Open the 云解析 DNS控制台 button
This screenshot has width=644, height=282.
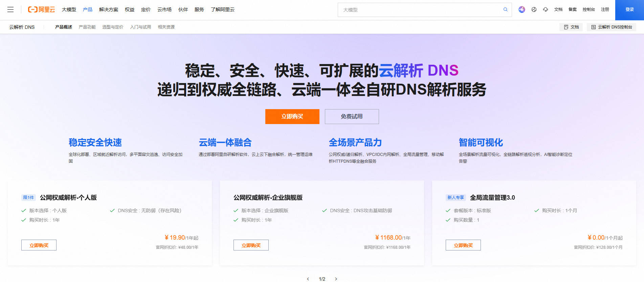(x=611, y=27)
